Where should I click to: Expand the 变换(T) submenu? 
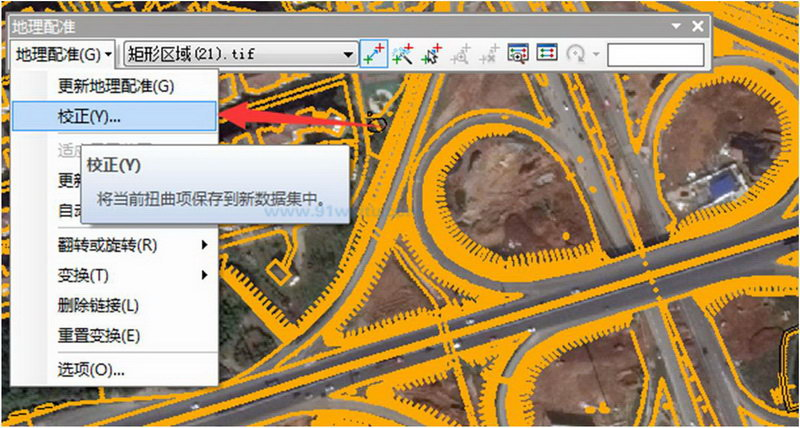pos(115,276)
